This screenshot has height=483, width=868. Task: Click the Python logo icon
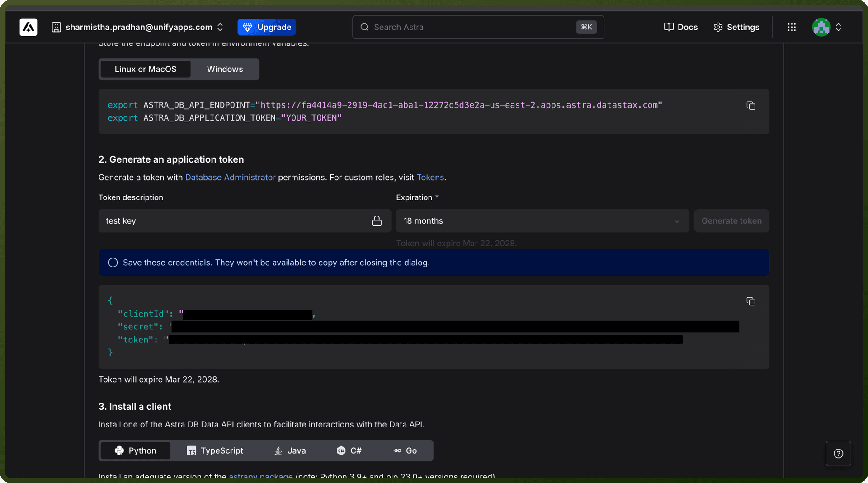coord(119,450)
